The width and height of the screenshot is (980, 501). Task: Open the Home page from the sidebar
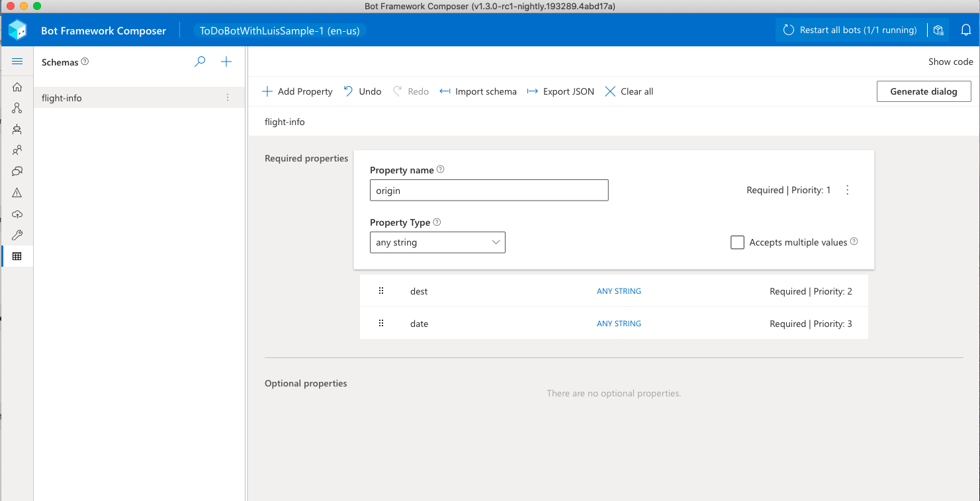17,87
